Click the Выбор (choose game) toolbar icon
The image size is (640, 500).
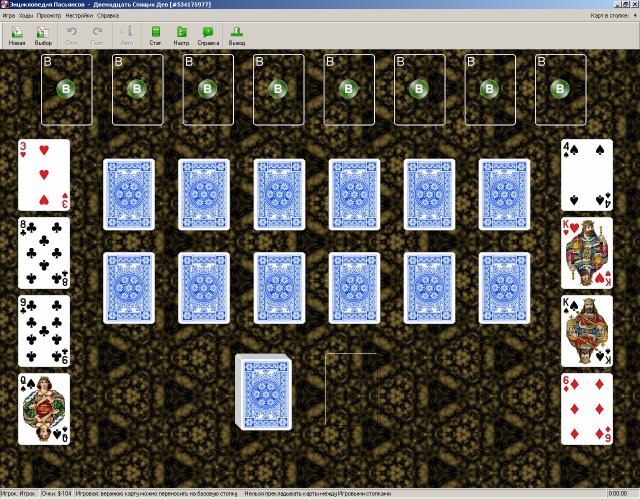tap(43, 35)
